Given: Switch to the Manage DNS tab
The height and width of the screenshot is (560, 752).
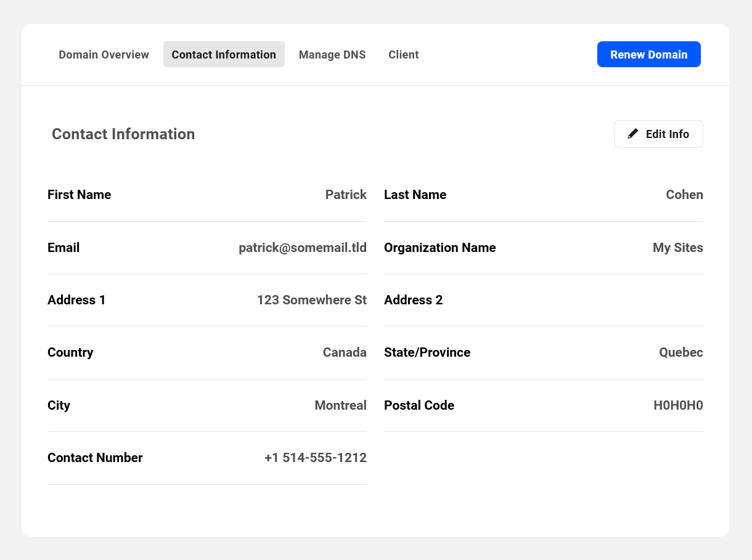Looking at the screenshot, I should (332, 54).
